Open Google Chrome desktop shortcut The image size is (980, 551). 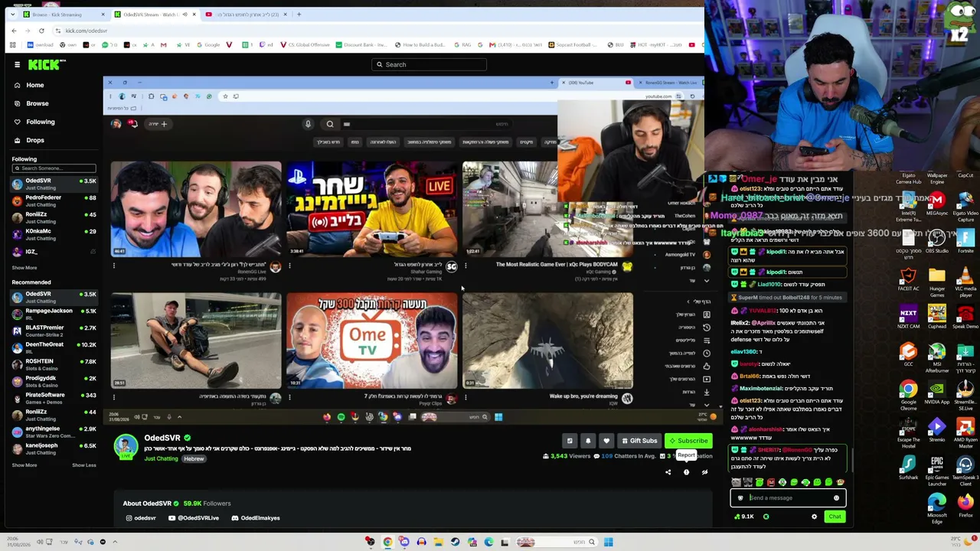(x=908, y=396)
